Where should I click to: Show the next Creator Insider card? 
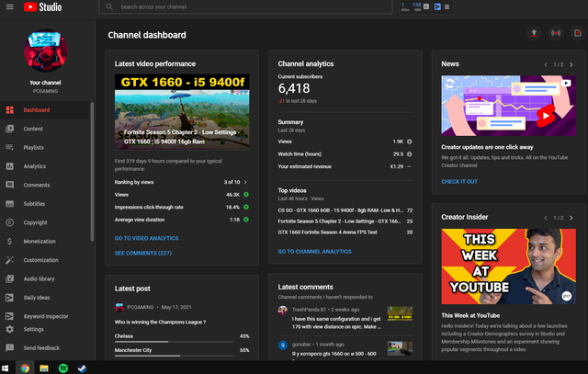(571, 218)
